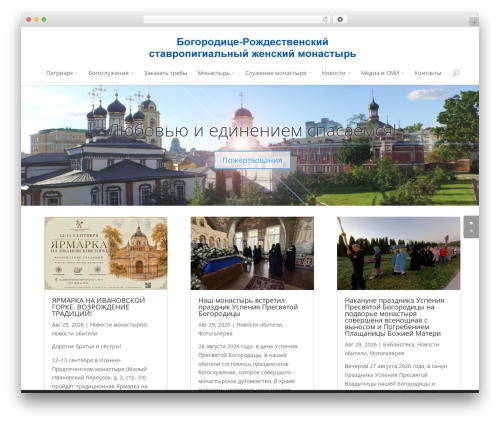
Task: Click Библиотека category link
Action: (x=398, y=344)
